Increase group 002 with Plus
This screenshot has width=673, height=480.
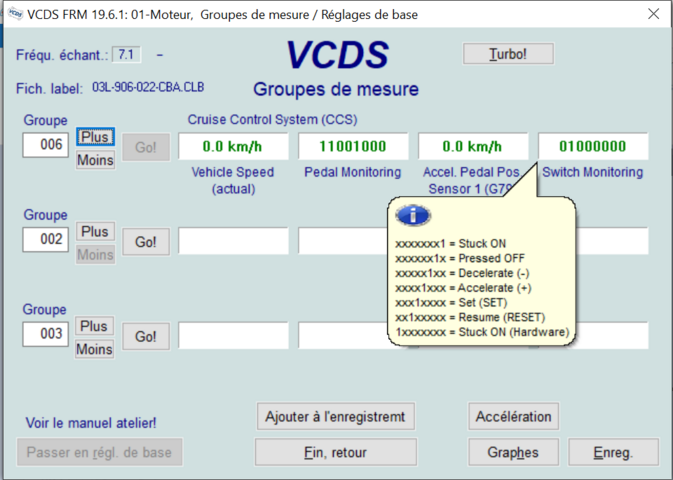tap(95, 232)
